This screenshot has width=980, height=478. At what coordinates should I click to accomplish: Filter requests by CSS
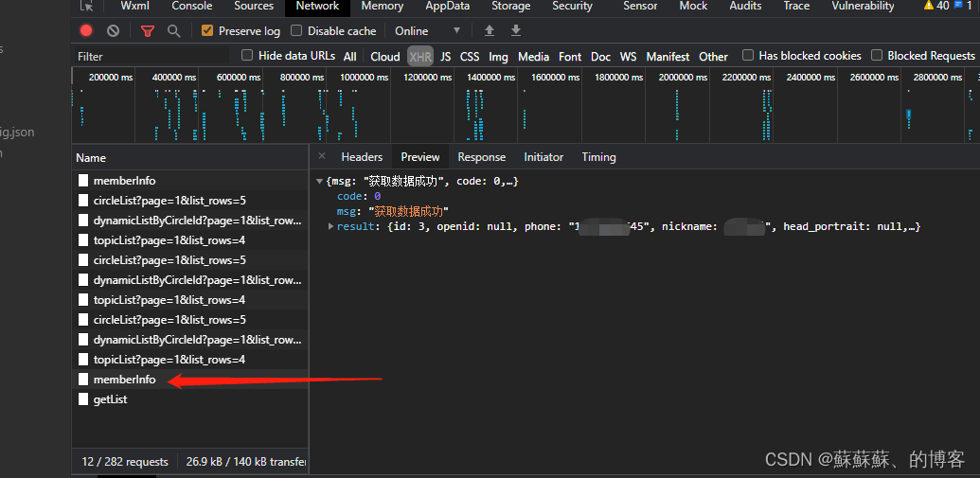(x=470, y=56)
